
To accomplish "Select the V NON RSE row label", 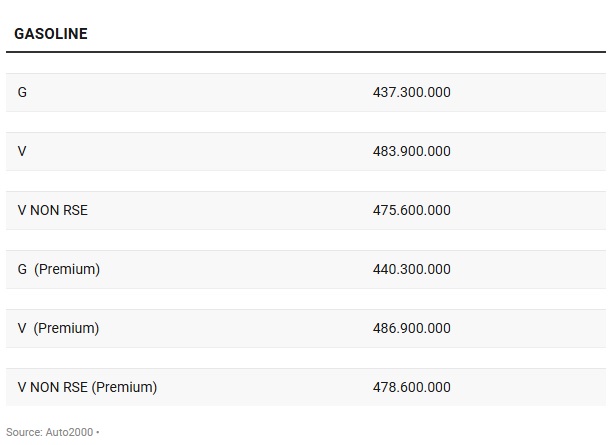I will pyautogui.click(x=53, y=210).
